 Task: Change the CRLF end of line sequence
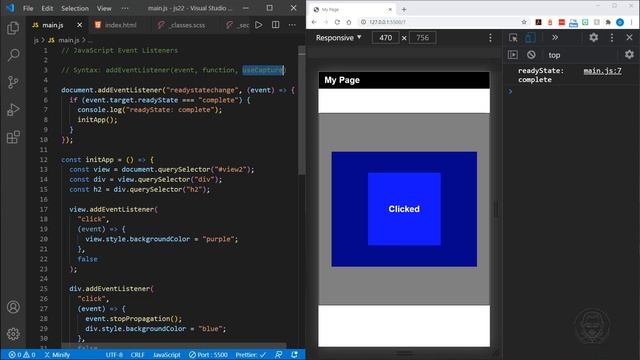pos(138,355)
